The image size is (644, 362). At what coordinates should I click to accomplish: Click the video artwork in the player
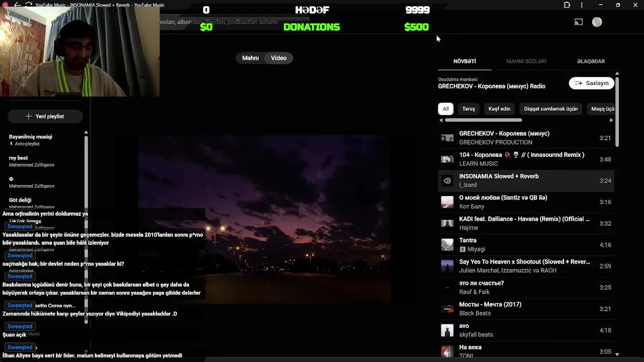point(264,219)
